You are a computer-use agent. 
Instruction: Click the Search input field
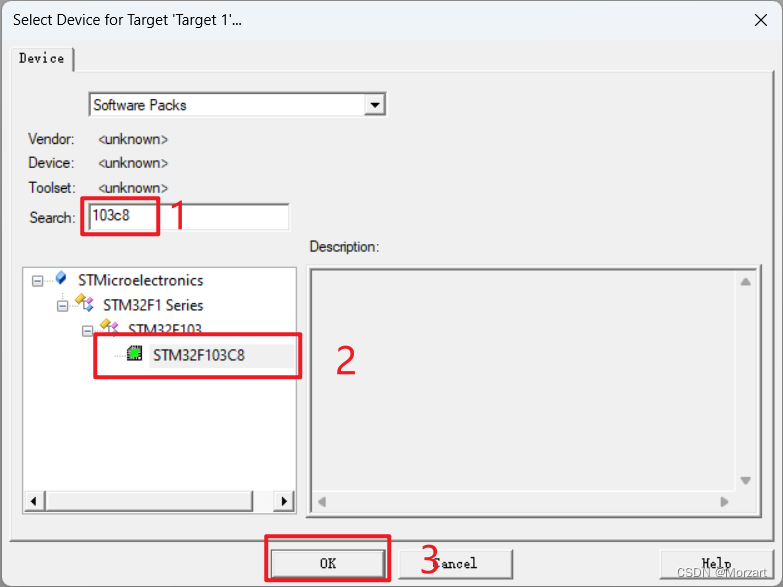(189, 217)
